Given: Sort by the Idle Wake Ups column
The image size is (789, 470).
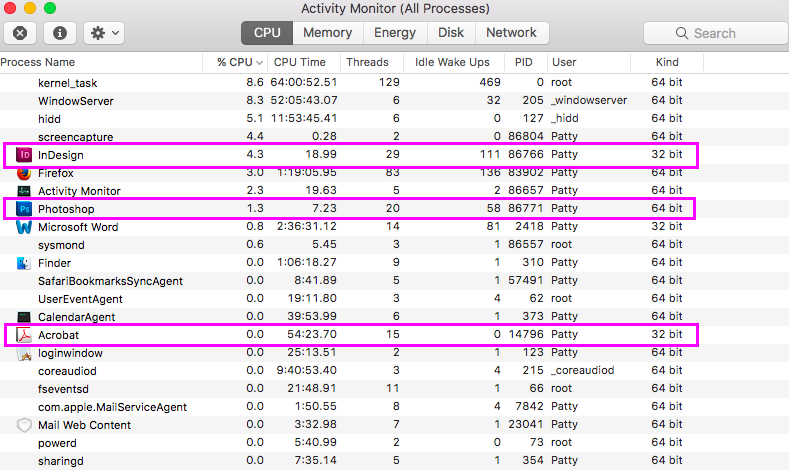Looking at the screenshot, I should coord(453,62).
